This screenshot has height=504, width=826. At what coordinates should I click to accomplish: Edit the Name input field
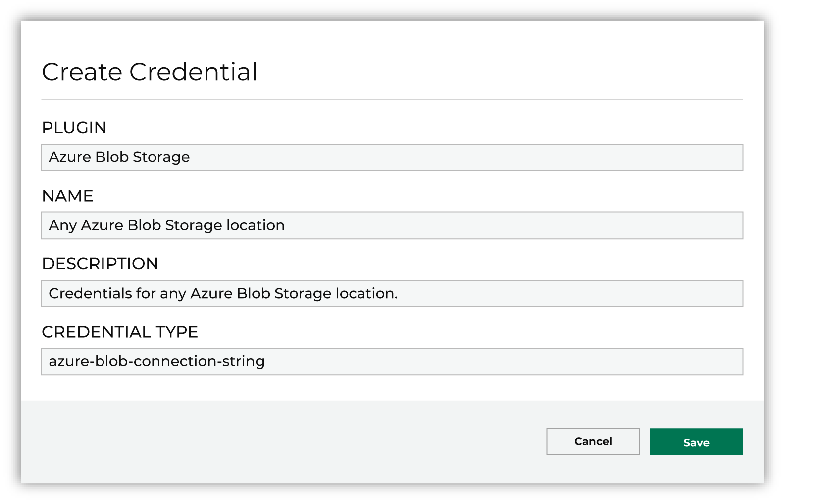pos(392,225)
